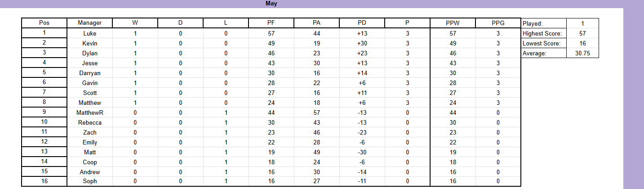Click the Rebecca manager cell
Image resolution: width=644 pixels, height=189 pixels.
(x=89, y=122)
